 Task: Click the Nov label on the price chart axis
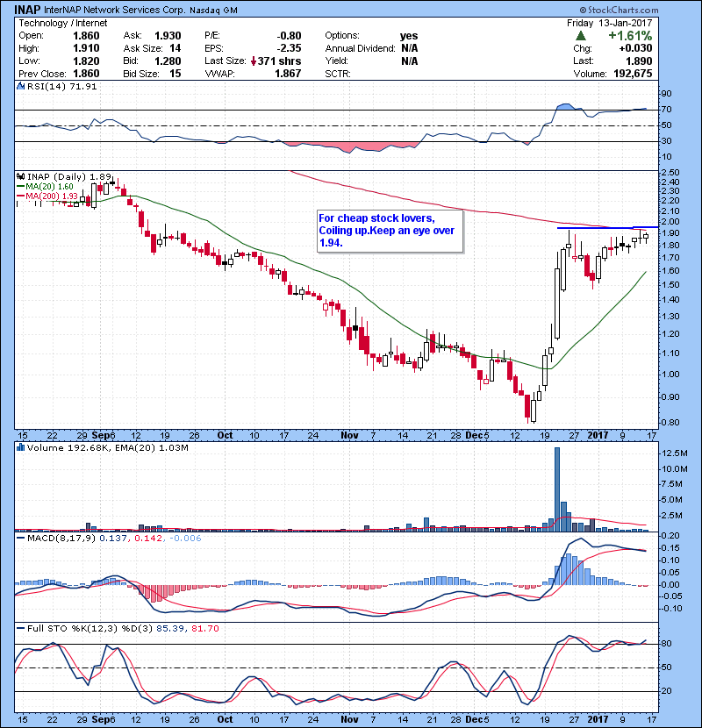click(x=349, y=436)
